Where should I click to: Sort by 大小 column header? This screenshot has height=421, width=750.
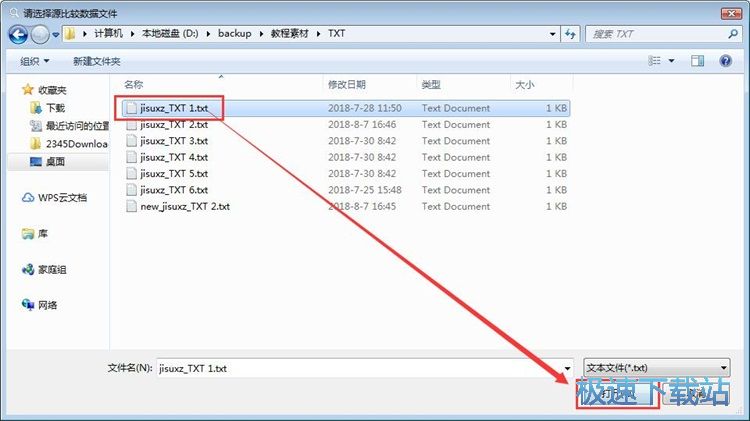[525, 85]
